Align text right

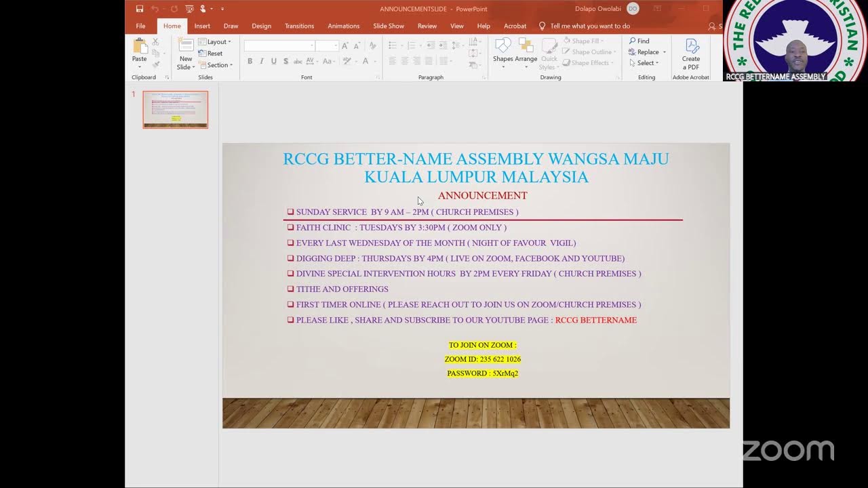coord(416,61)
